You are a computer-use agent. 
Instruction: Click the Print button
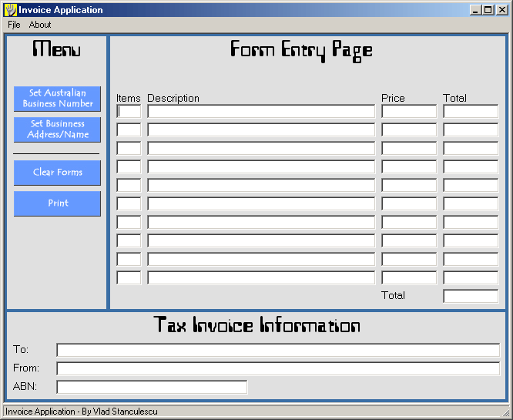(x=57, y=203)
